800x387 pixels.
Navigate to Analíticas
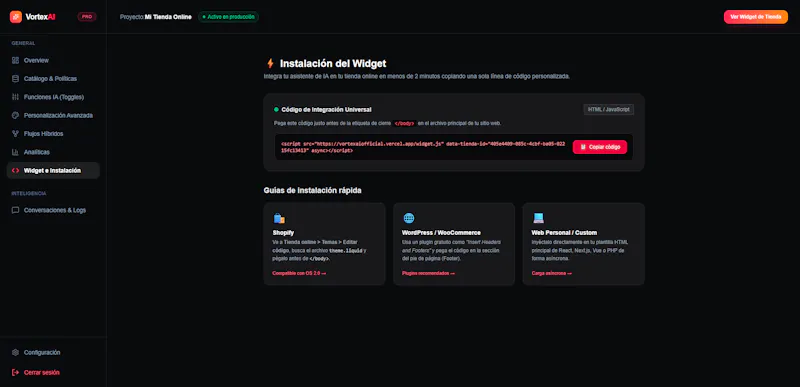tap(53, 152)
